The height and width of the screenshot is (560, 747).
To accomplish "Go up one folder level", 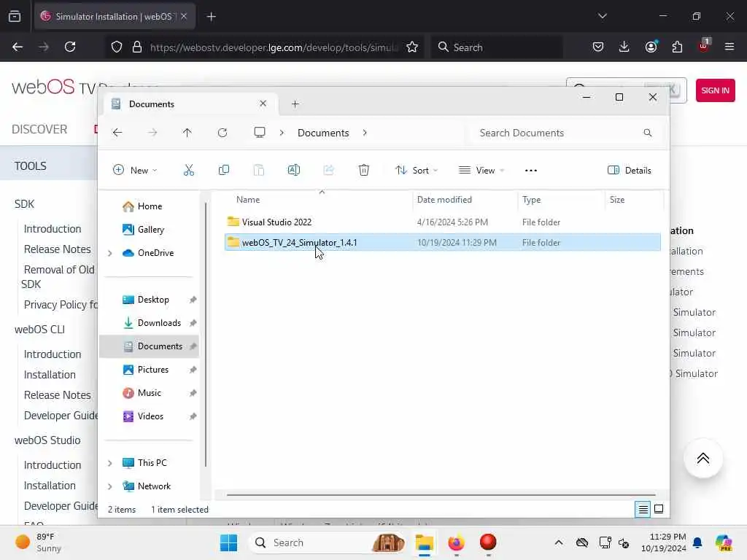I will coord(187,133).
